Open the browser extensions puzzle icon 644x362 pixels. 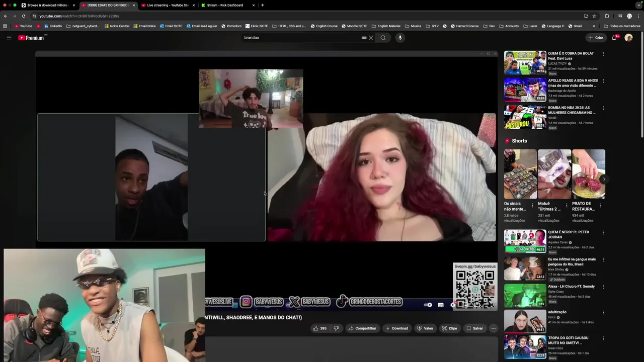(x=607, y=16)
